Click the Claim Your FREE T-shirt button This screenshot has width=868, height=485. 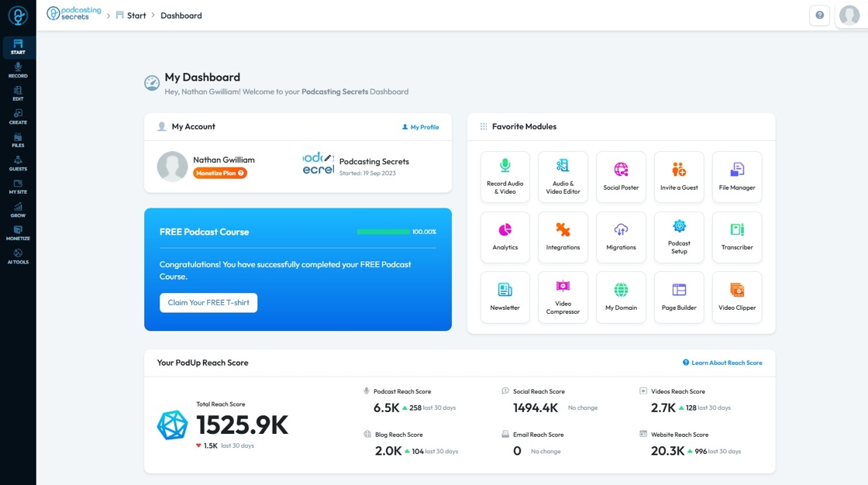(x=208, y=303)
